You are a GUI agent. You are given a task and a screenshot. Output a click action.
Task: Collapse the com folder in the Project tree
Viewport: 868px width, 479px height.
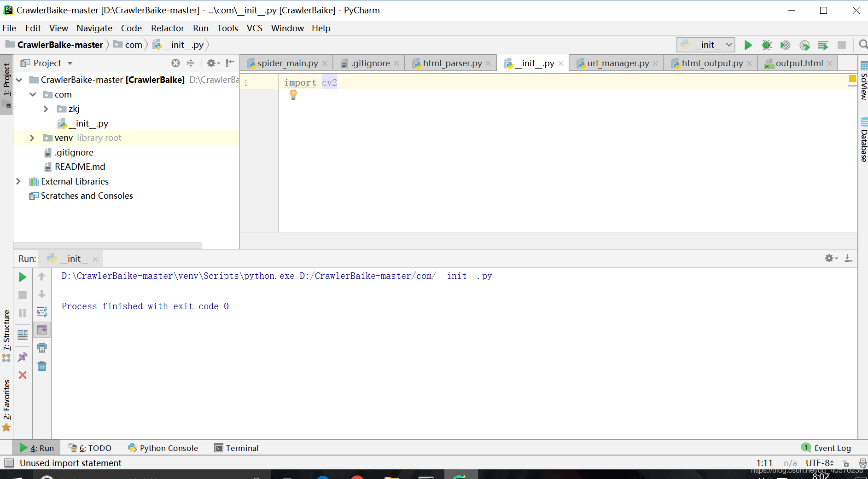pos(33,94)
